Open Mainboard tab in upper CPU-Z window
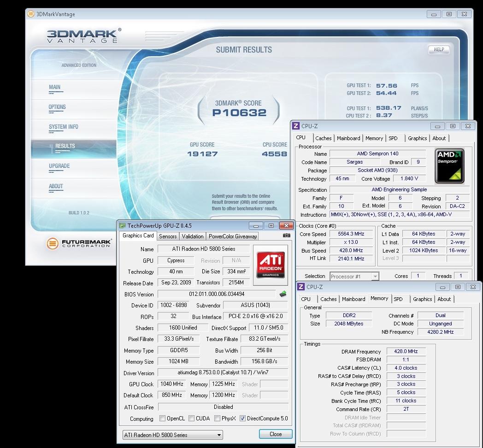Image resolution: width=483 pixels, height=448 pixels. [x=348, y=138]
